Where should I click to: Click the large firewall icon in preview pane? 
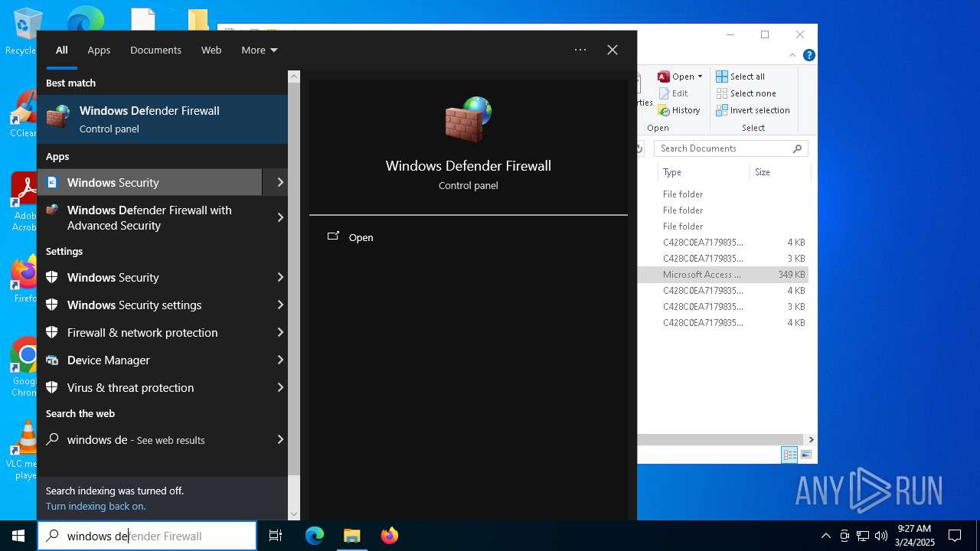click(468, 119)
